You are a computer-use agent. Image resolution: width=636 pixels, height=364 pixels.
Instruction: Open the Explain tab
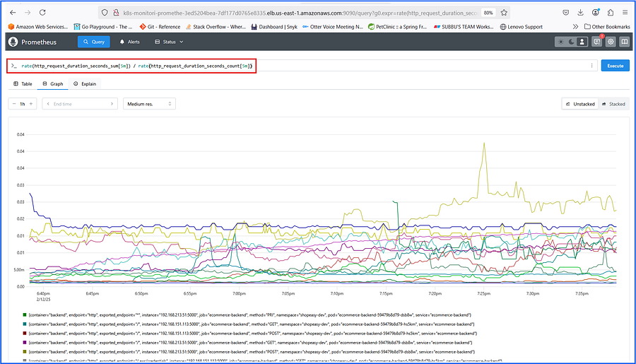coord(85,83)
